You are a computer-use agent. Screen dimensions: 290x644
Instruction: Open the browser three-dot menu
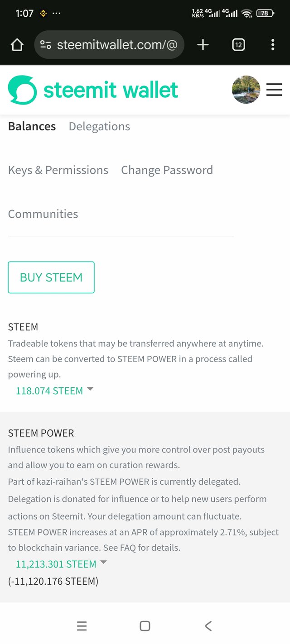[272, 45]
